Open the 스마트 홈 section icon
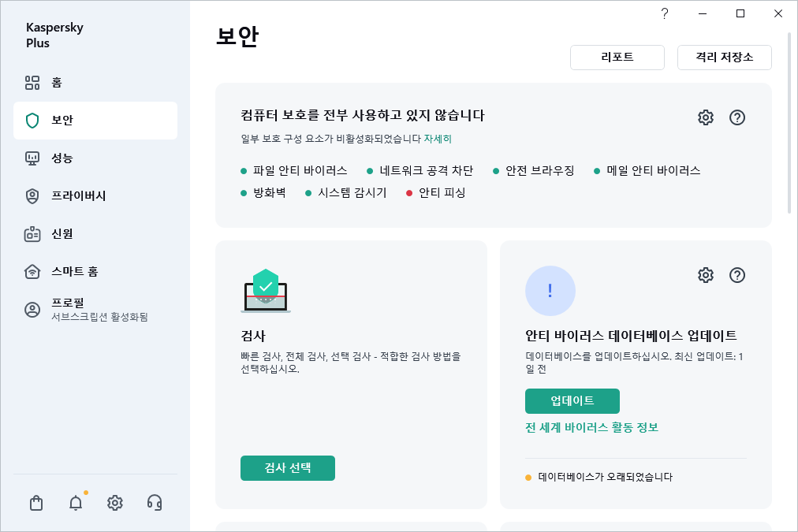The width and height of the screenshot is (798, 532). (32, 272)
